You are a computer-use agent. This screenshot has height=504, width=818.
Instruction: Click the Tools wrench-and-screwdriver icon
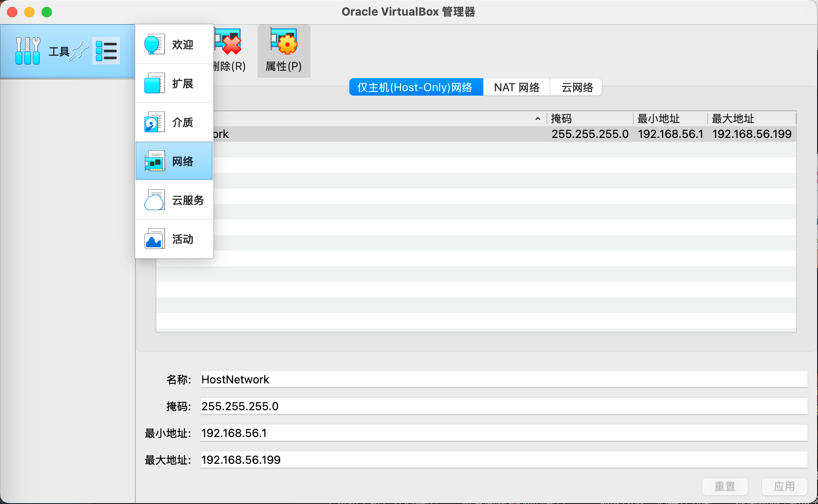tap(28, 51)
